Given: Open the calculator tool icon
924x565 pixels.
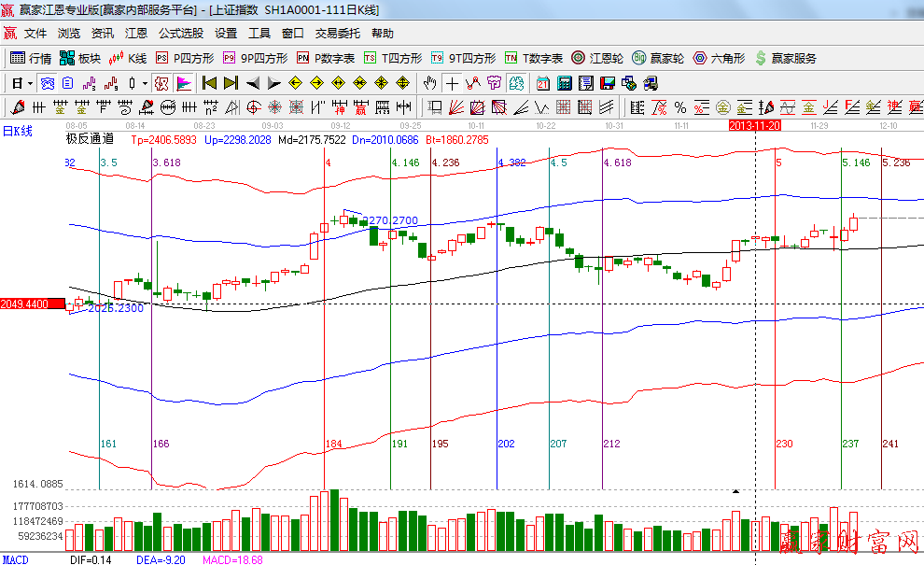Looking at the screenshot, I should coord(564,83).
